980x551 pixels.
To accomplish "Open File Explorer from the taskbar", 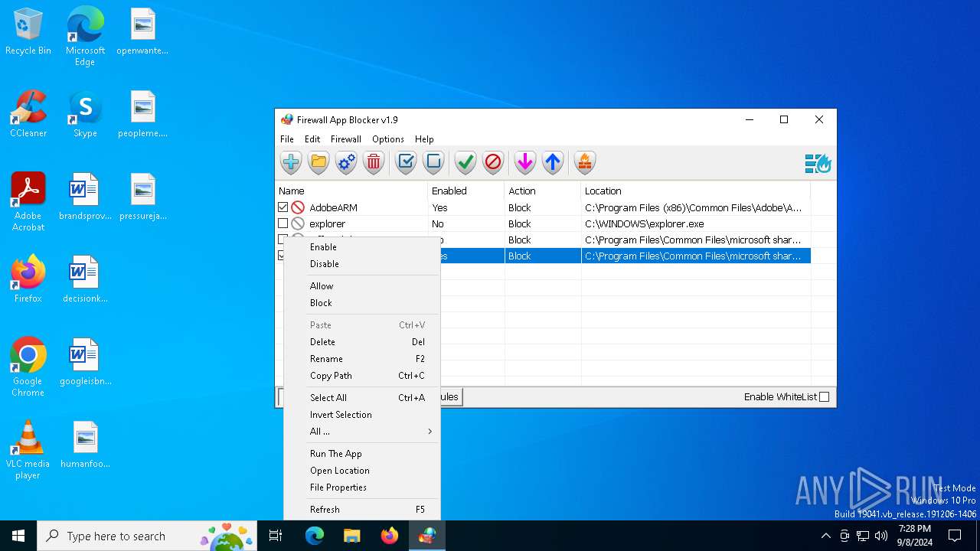I will (352, 536).
